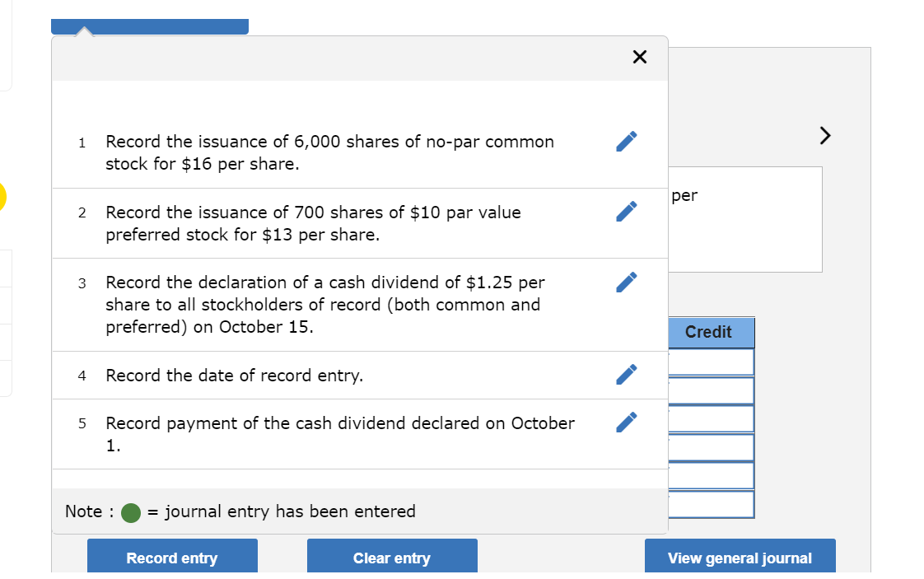Screen dimensions: 924x579
Task: Click the edit pencil for transaction 1
Action: tap(626, 141)
